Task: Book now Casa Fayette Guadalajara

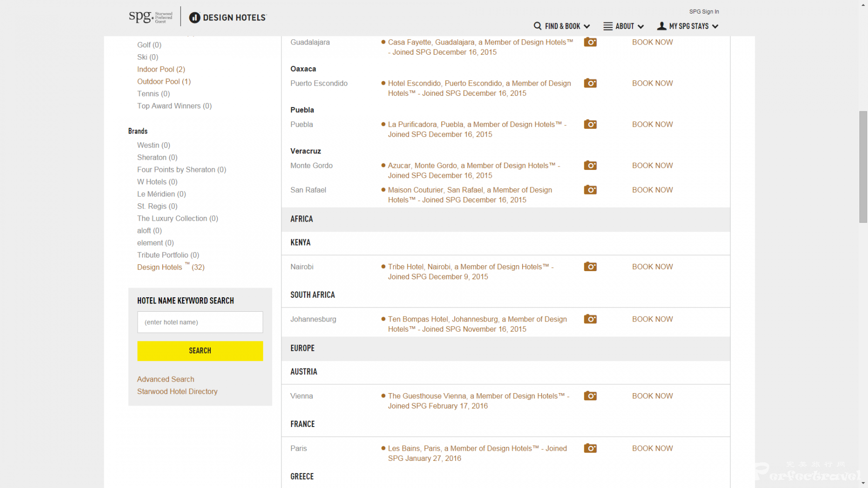Action: [652, 42]
